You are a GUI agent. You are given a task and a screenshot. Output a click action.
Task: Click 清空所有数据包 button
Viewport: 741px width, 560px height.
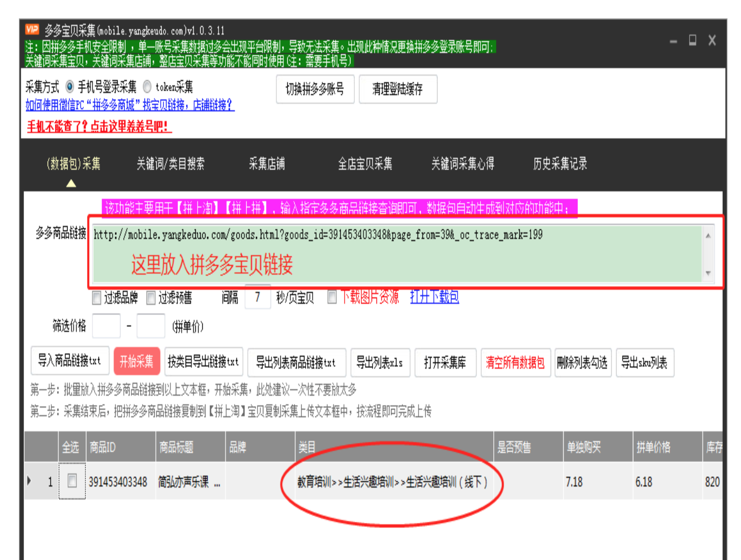(515, 363)
